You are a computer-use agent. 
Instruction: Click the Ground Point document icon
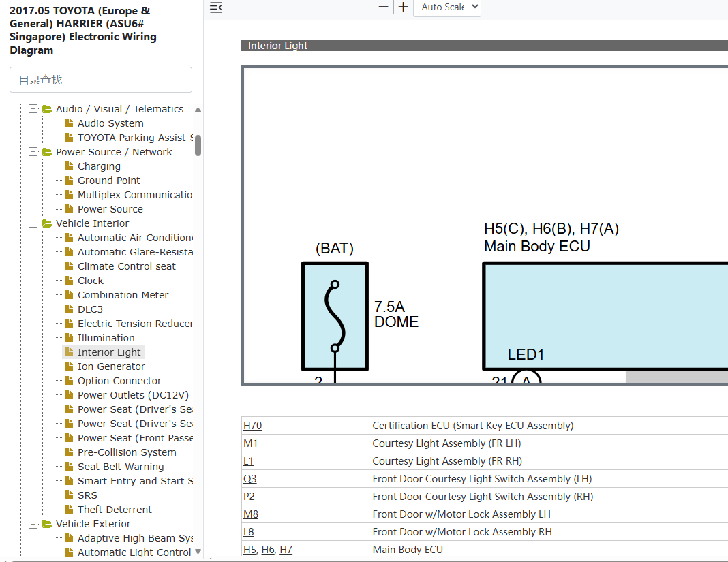tap(69, 180)
